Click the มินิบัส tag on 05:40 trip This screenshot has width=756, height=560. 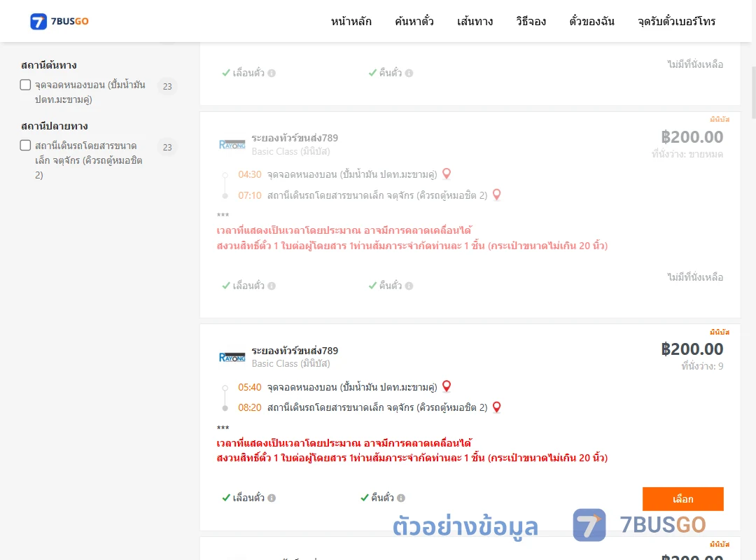click(x=720, y=332)
